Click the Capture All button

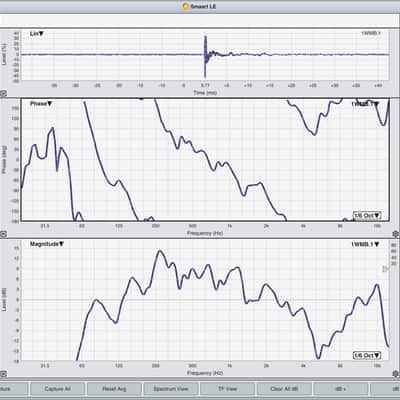(x=57, y=389)
